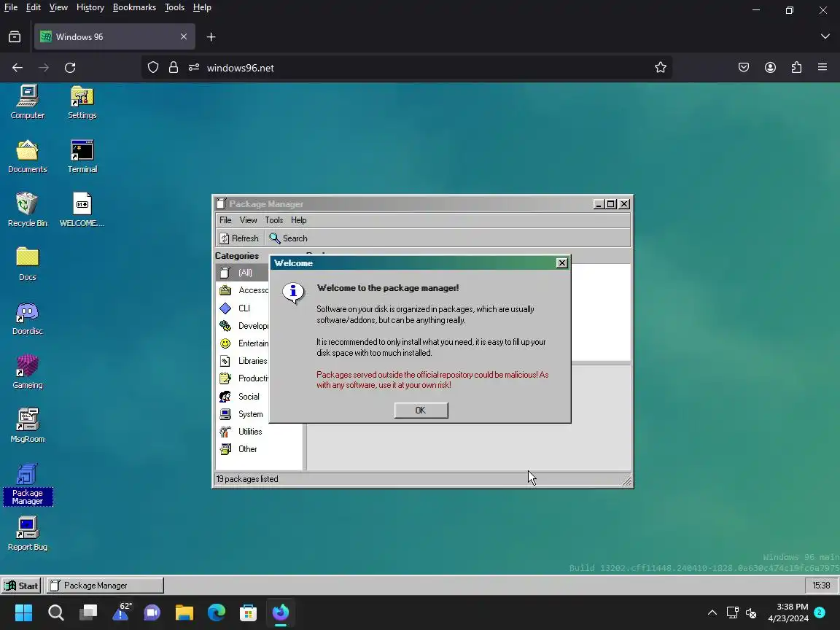This screenshot has height=630, width=840.
Task: Click the Windows 96 Start button
Action: coord(21,586)
